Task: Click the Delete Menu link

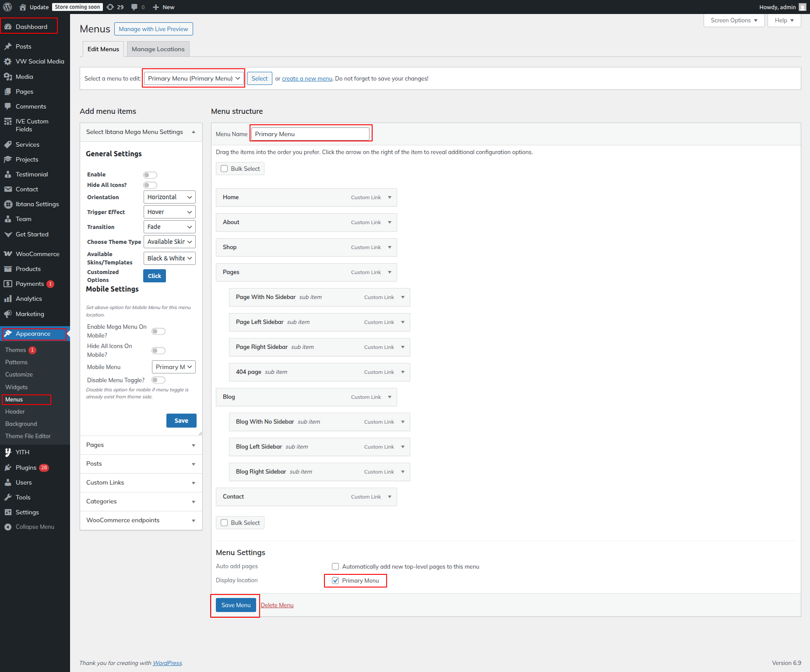Action: 277,605
